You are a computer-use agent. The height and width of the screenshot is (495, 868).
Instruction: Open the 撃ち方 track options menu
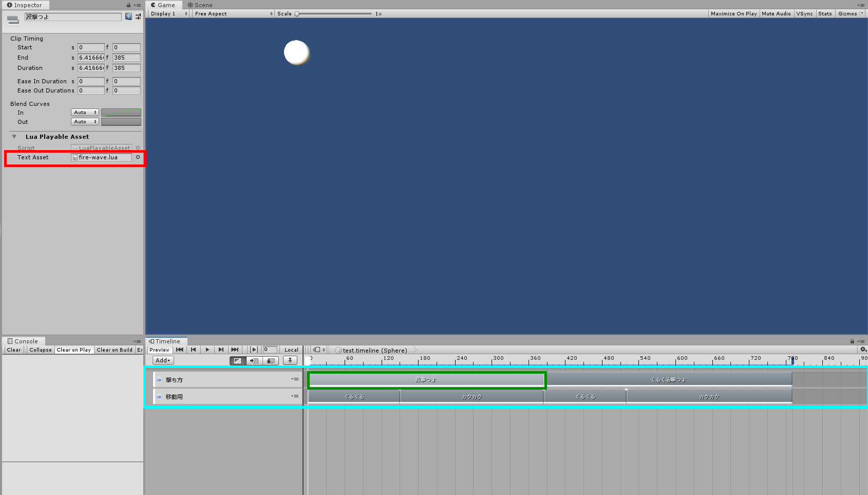(295, 379)
